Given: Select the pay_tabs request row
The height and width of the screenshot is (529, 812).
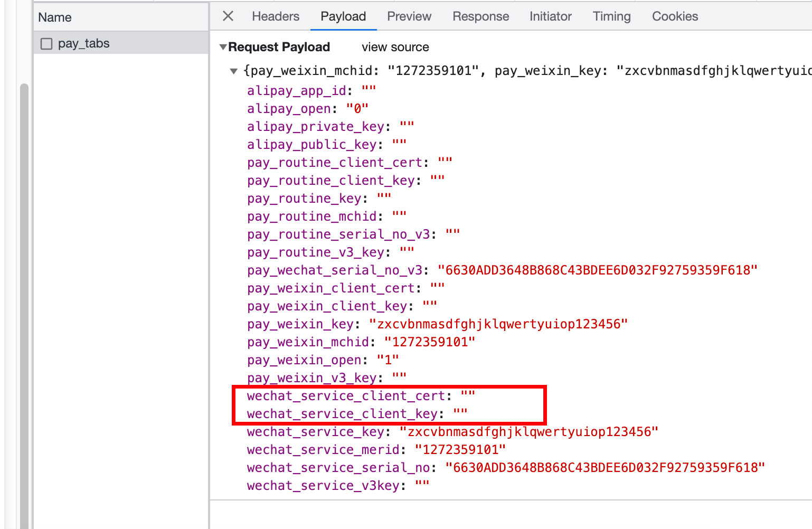Looking at the screenshot, I should 121,43.
